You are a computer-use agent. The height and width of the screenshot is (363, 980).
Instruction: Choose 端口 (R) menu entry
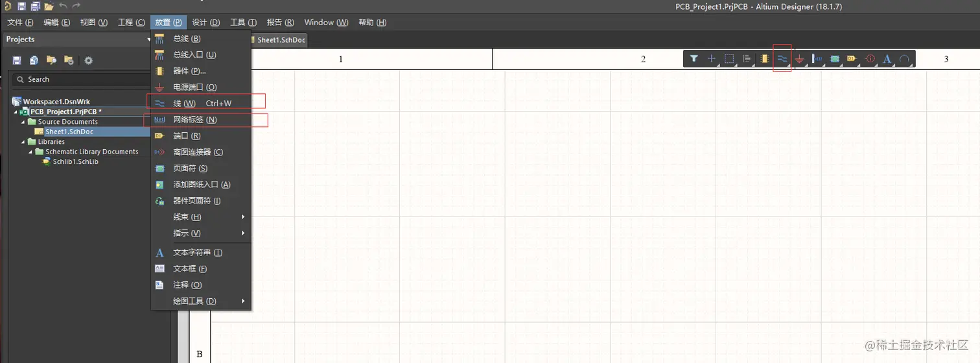tap(201, 136)
